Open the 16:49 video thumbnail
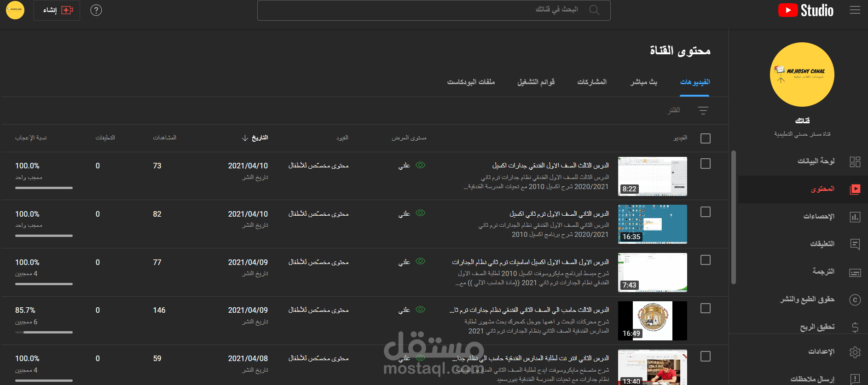 point(652,321)
